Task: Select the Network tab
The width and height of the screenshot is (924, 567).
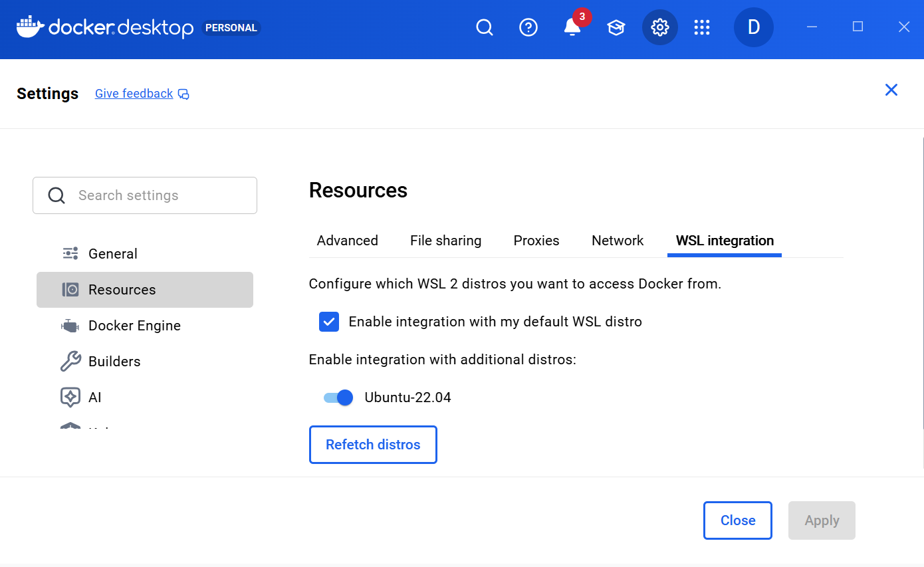Action: (618, 241)
